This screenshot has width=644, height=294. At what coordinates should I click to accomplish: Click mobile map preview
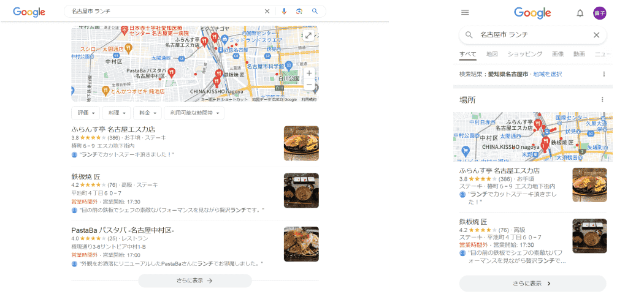coord(533,137)
